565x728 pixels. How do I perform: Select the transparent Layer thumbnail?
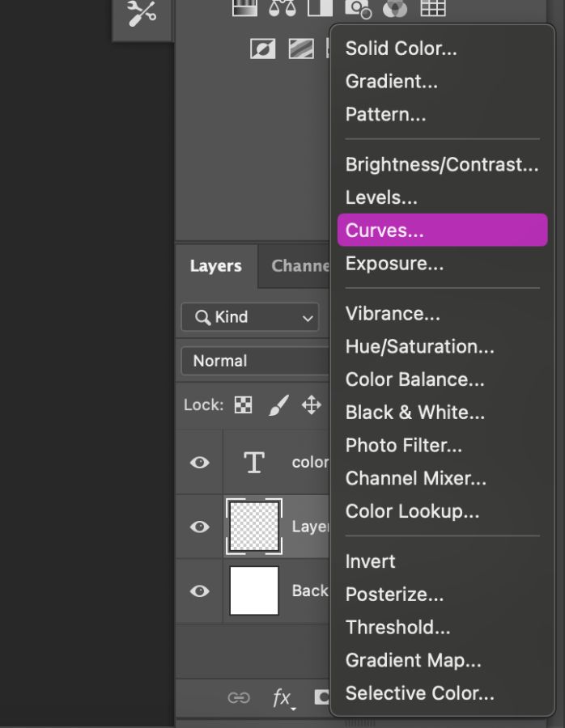coord(254,527)
